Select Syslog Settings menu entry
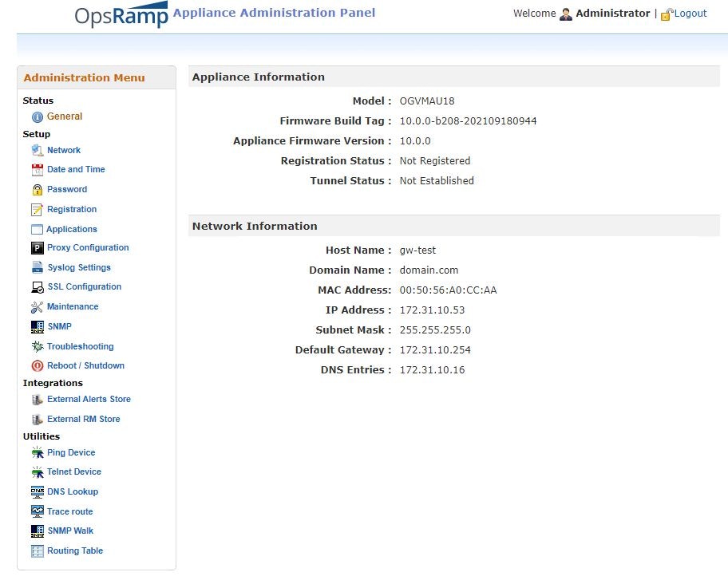 point(79,267)
